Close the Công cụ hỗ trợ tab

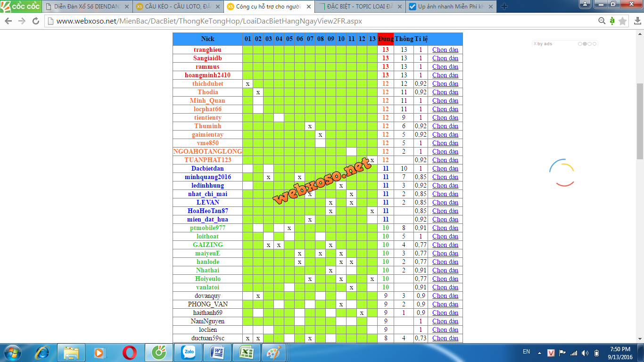click(x=309, y=7)
